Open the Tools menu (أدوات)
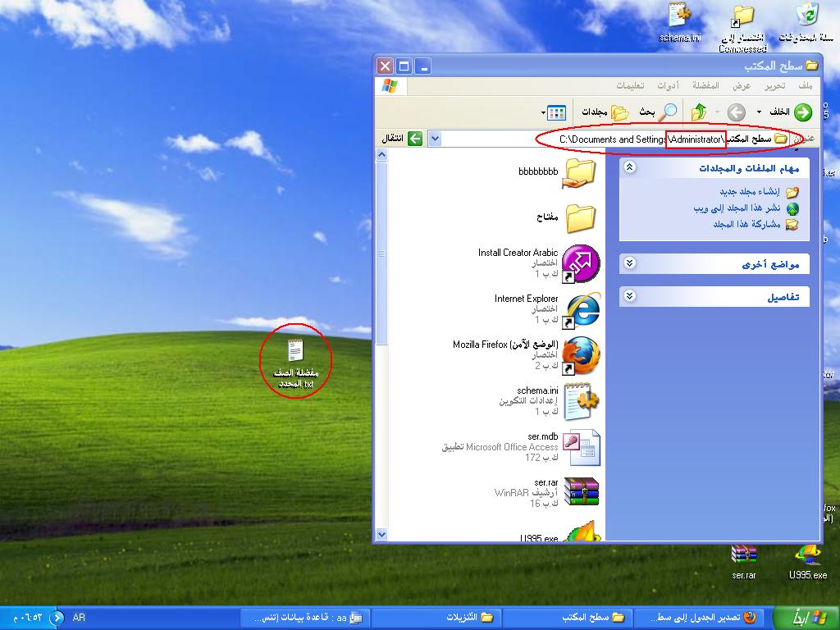This screenshot has height=630, width=840. coord(668,85)
